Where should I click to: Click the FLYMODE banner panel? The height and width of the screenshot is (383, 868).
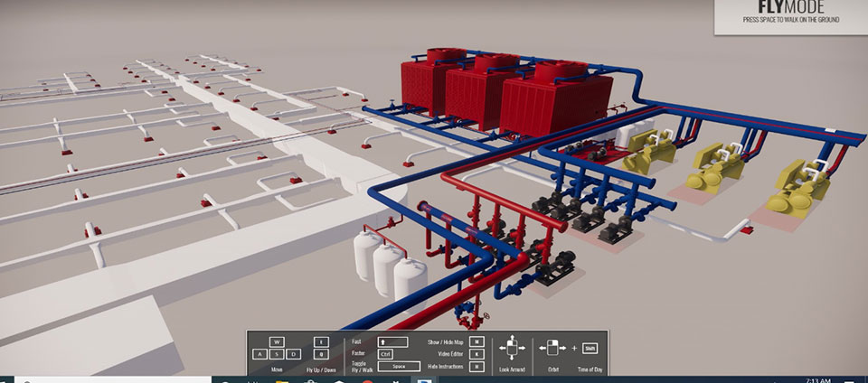[790, 17]
